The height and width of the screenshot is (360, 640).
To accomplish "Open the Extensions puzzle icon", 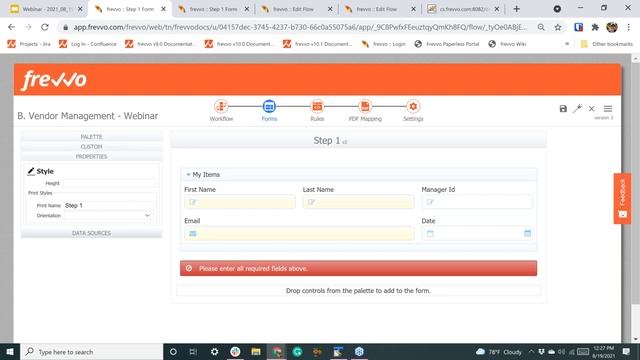I will 595,27.
